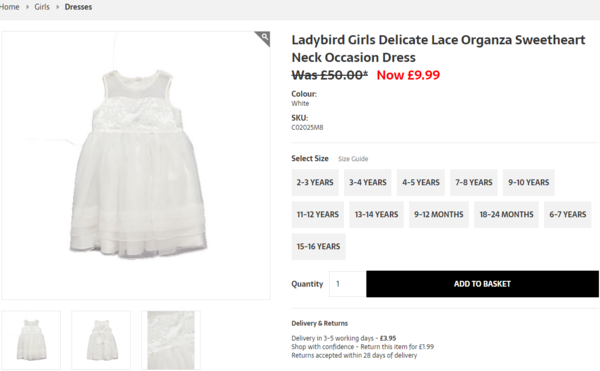View the first dress front thumbnail

click(x=31, y=340)
